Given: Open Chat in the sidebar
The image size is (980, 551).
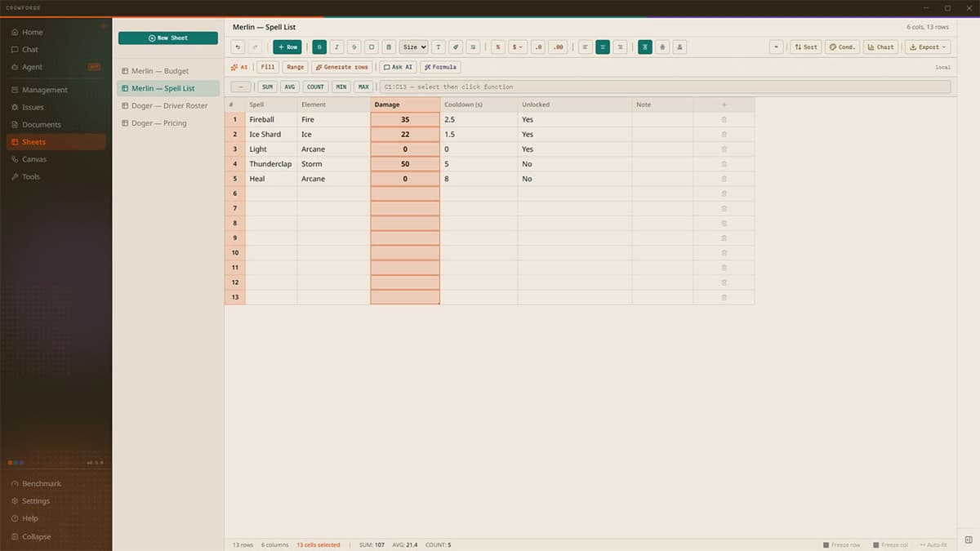Looking at the screenshot, I should 56,50.
